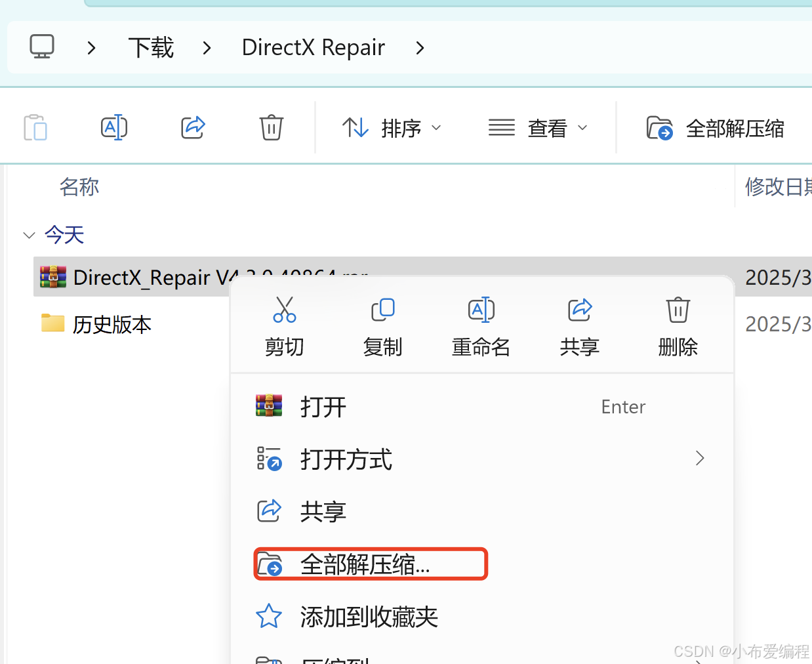Viewport: 812px width, 664px height.
Task: Sort by the 名称 column header
Action: pyautogui.click(x=79, y=187)
